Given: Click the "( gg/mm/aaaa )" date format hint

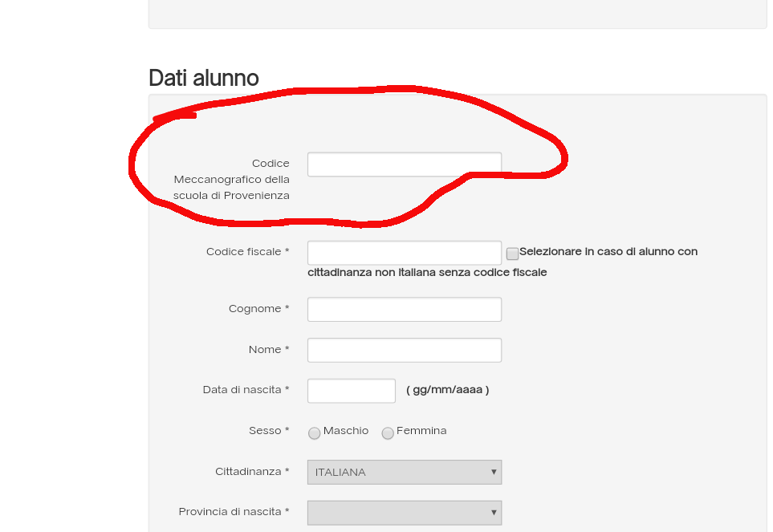Looking at the screenshot, I should pos(447,390).
